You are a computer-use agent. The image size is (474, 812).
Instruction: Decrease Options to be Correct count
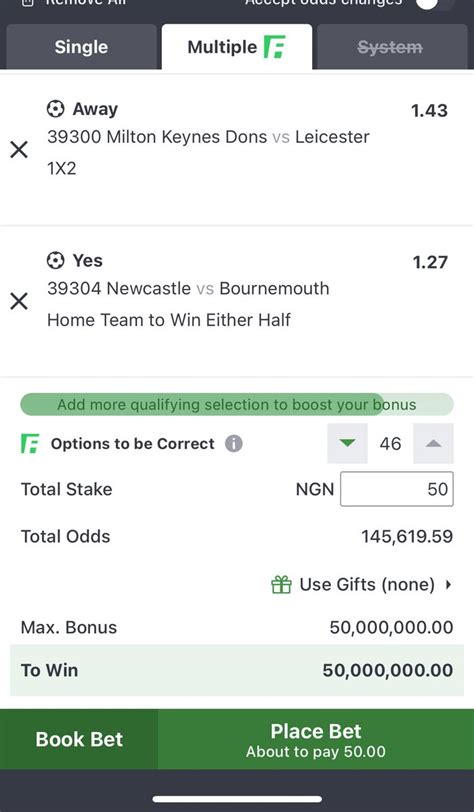click(x=348, y=443)
